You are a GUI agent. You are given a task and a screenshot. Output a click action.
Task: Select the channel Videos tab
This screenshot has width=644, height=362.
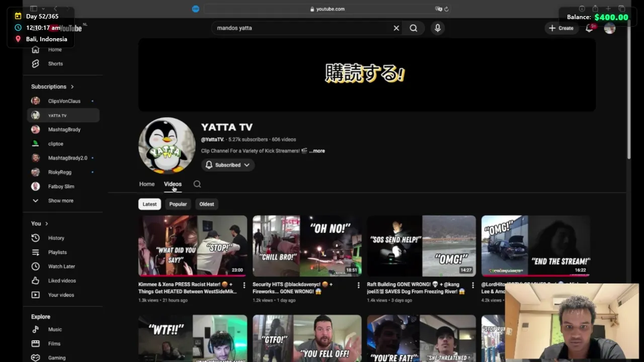pyautogui.click(x=173, y=184)
